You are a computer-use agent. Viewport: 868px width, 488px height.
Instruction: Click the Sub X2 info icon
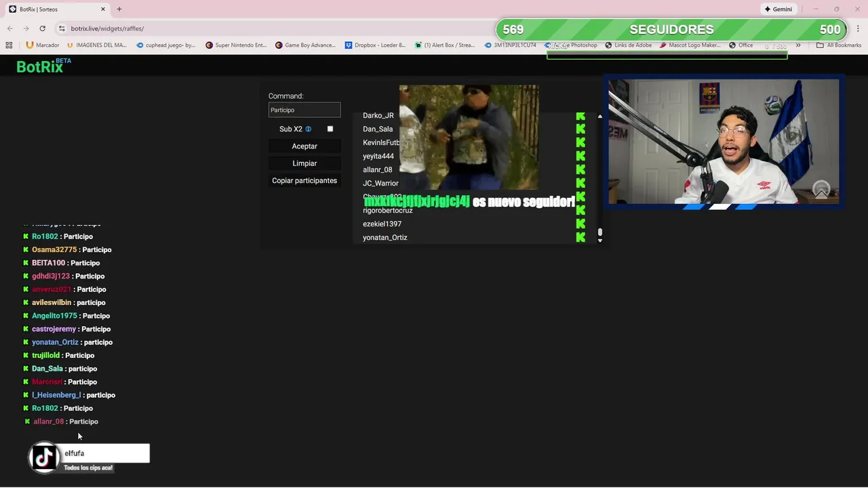(x=308, y=129)
